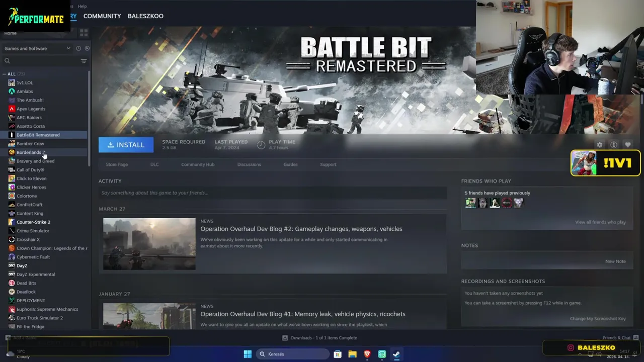The width and height of the screenshot is (644, 362).
Task: Click Change My Screenshot Key
Action: click(598, 319)
